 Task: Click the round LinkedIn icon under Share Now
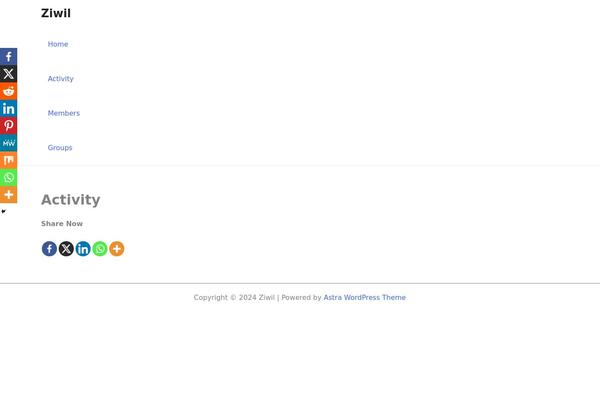pos(83,249)
